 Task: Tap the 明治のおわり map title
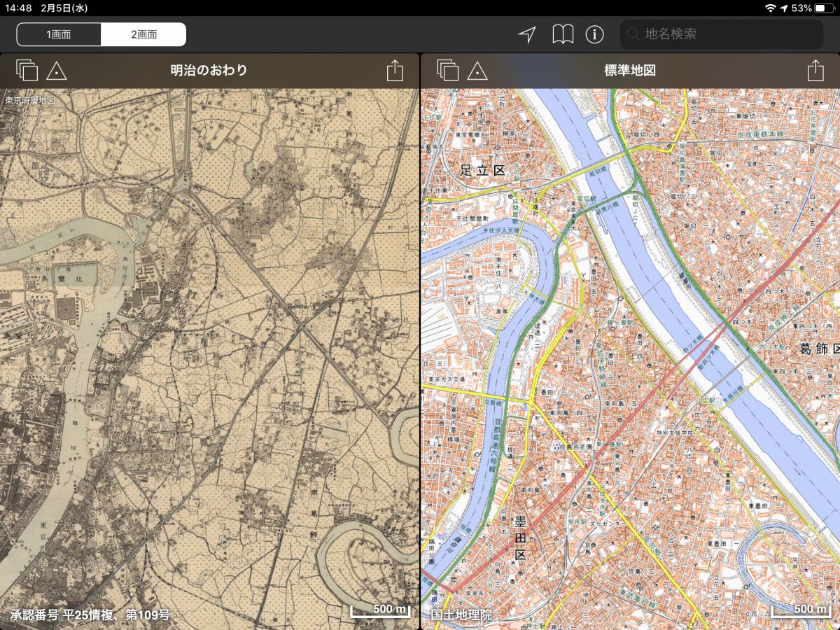(209, 71)
